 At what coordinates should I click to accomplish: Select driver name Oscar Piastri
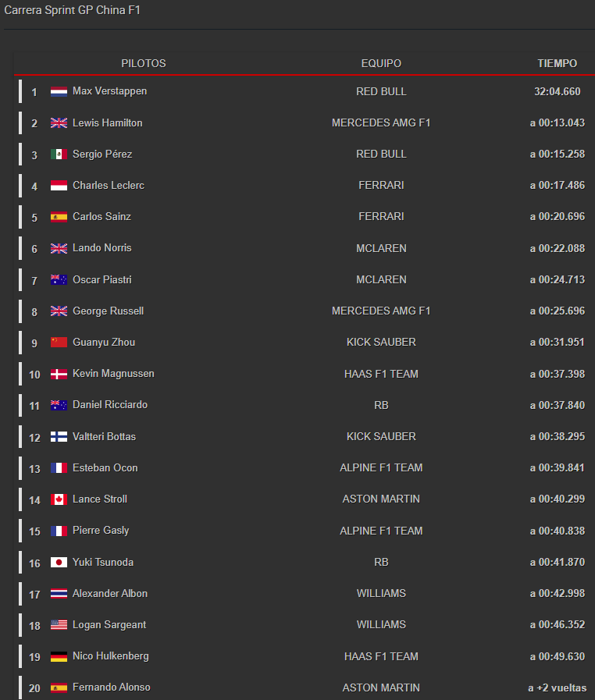(102, 279)
